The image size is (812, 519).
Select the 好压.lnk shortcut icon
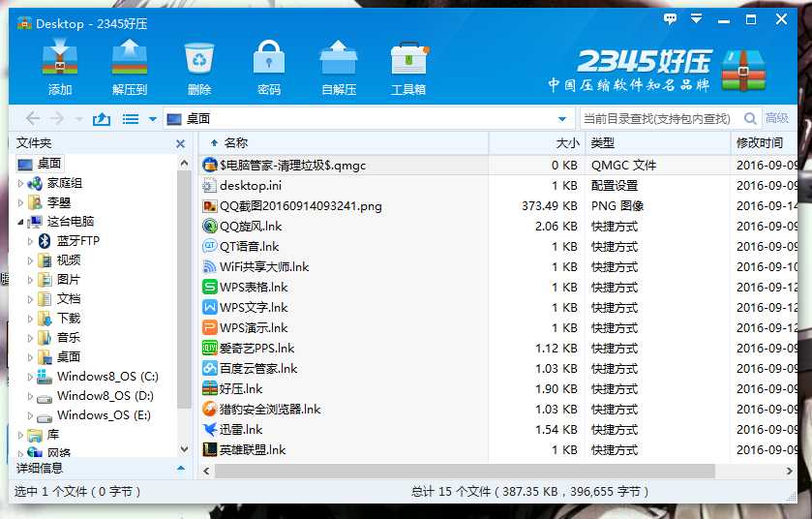tap(209, 389)
